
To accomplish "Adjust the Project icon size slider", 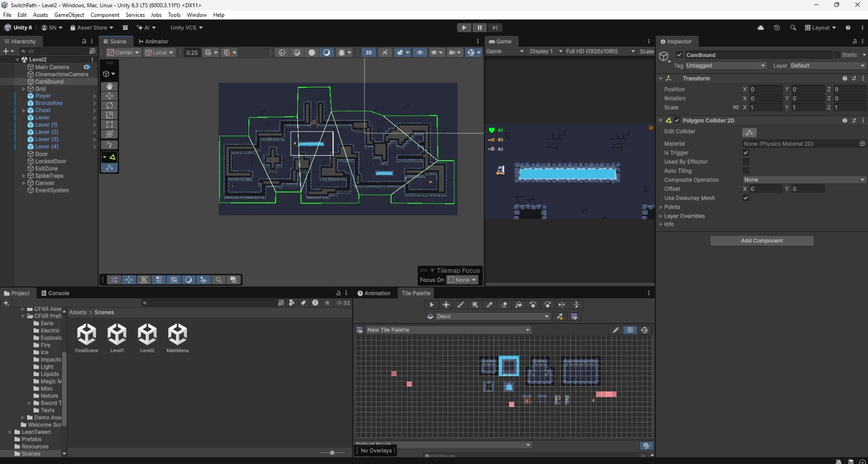I will [331, 453].
